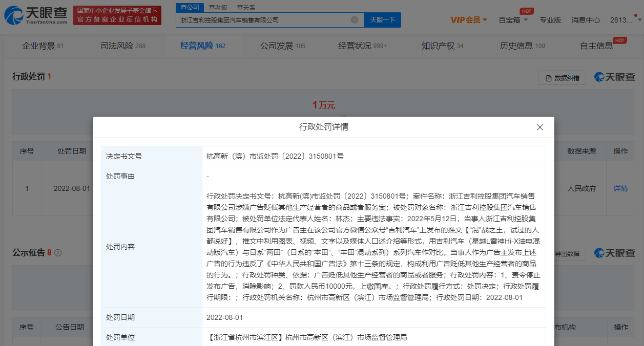Switch to 知识产权 tab

point(443,46)
